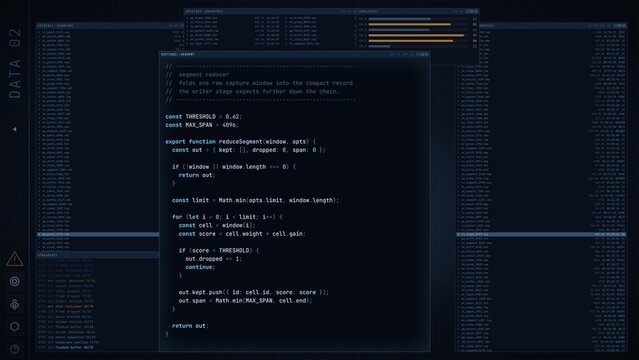Open the clock icon below the hexagon icon
This screenshot has height=360, width=639.
click(15, 349)
